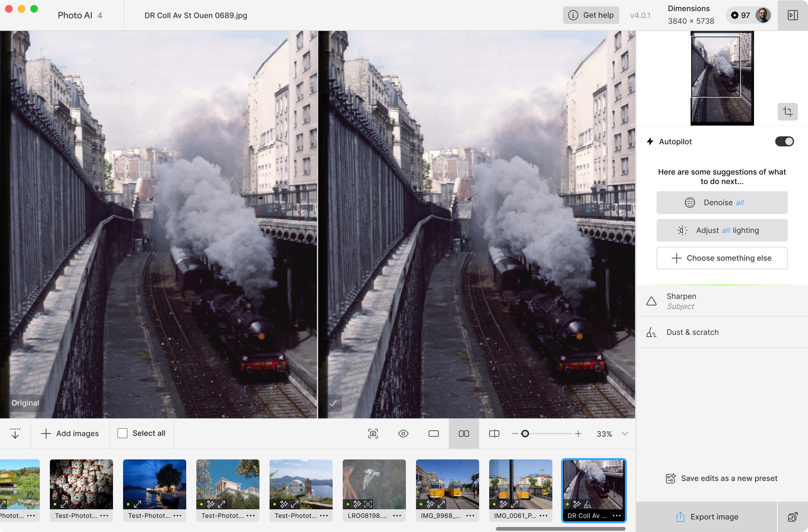
Task: Apply the Denoise all suggestion
Action: (722, 203)
